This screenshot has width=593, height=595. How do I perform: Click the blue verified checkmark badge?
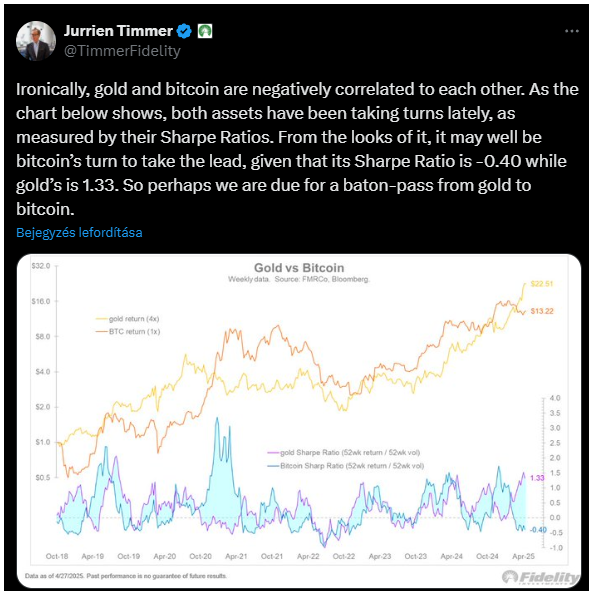(184, 31)
